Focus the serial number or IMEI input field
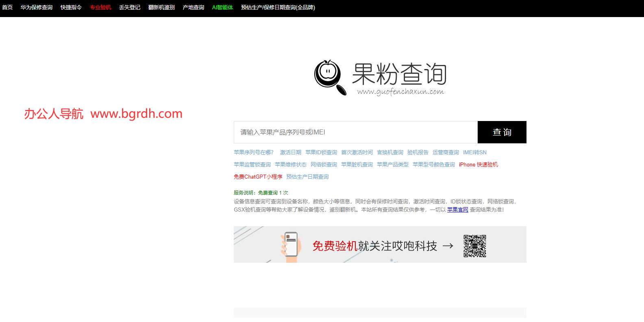Image resolution: width=644 pixels, height=322 pixels. tap(356, 132)
